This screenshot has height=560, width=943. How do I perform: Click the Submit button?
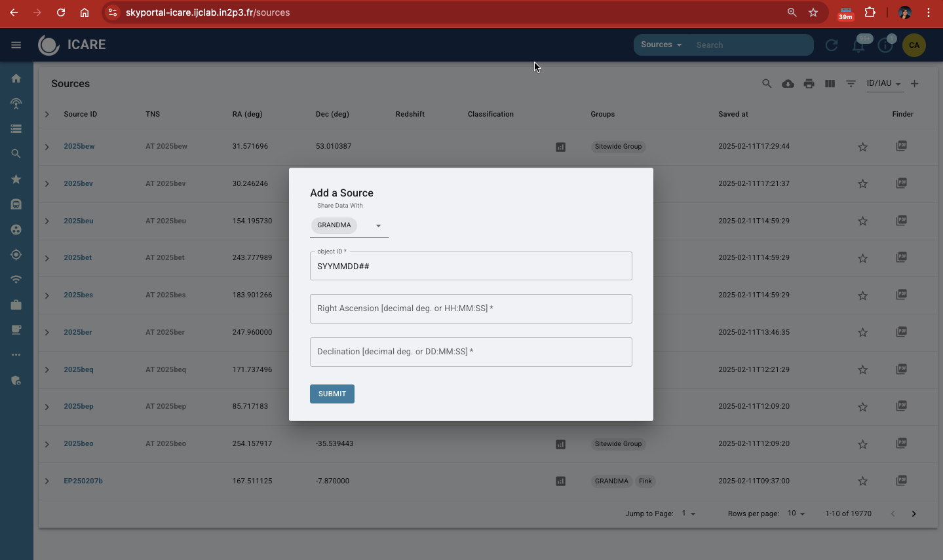coord(332,394)
